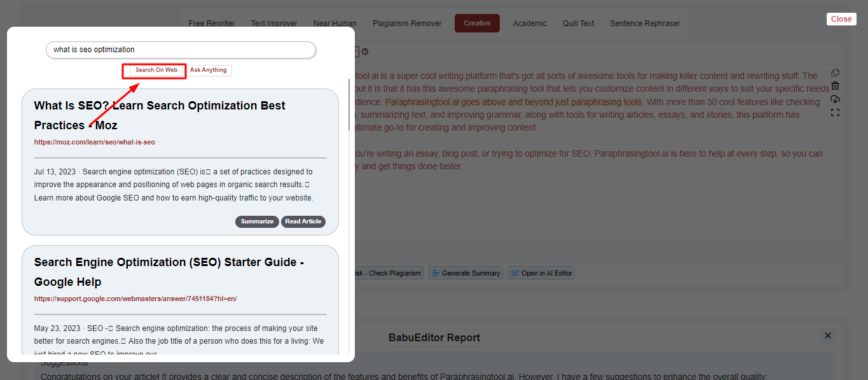Switch to the Near Human mode

tap(335, 24)
